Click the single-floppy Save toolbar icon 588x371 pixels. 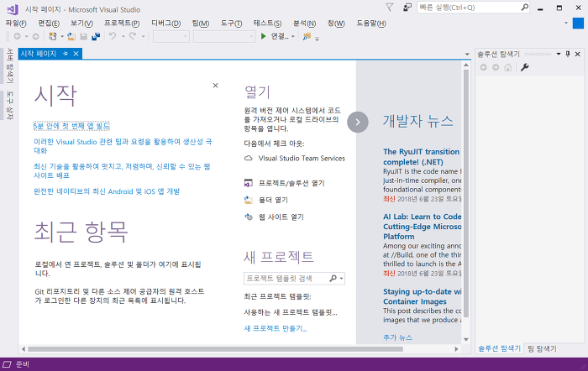(x=84, y=36)
